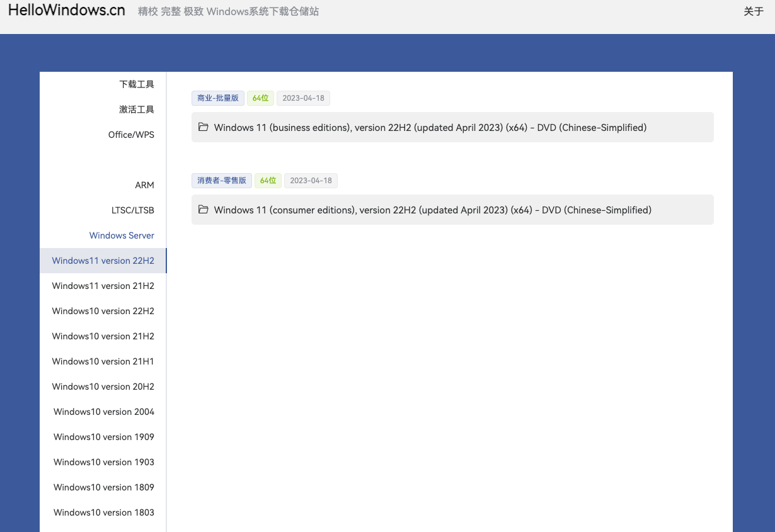Select ARM in the sidebar
775x532 pixels.
pos(144,185)
